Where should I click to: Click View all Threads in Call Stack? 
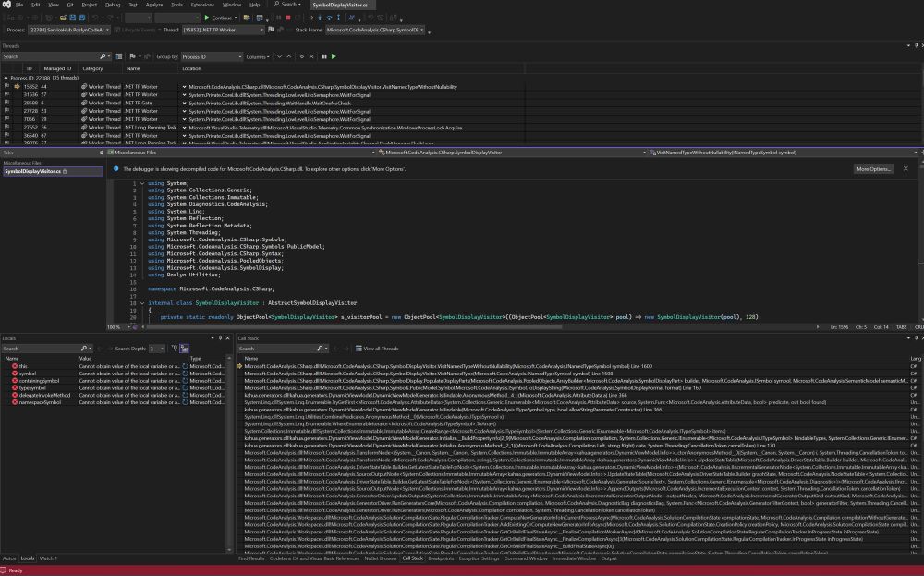click(x=377, y=349)
